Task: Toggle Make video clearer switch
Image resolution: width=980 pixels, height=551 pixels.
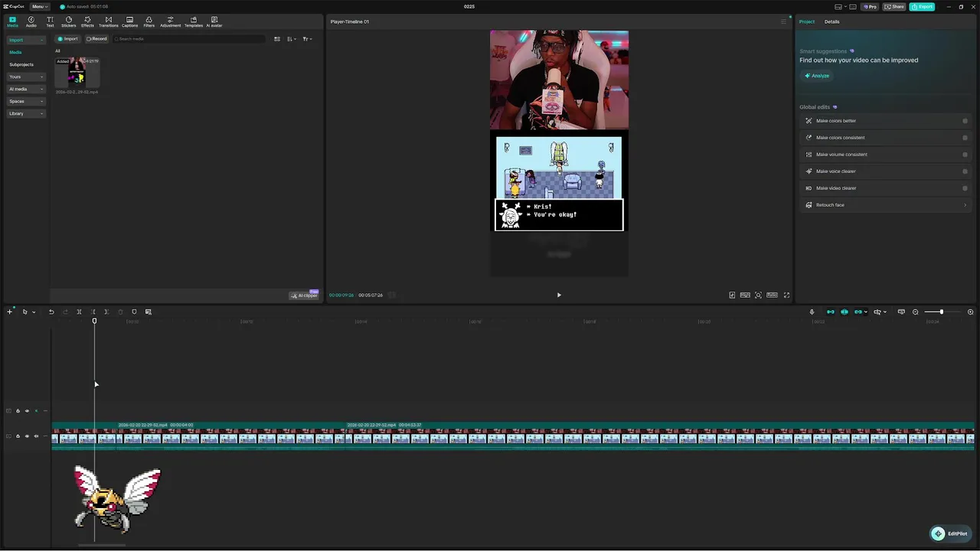Action: pyautogui.click(x=965, y=188)
